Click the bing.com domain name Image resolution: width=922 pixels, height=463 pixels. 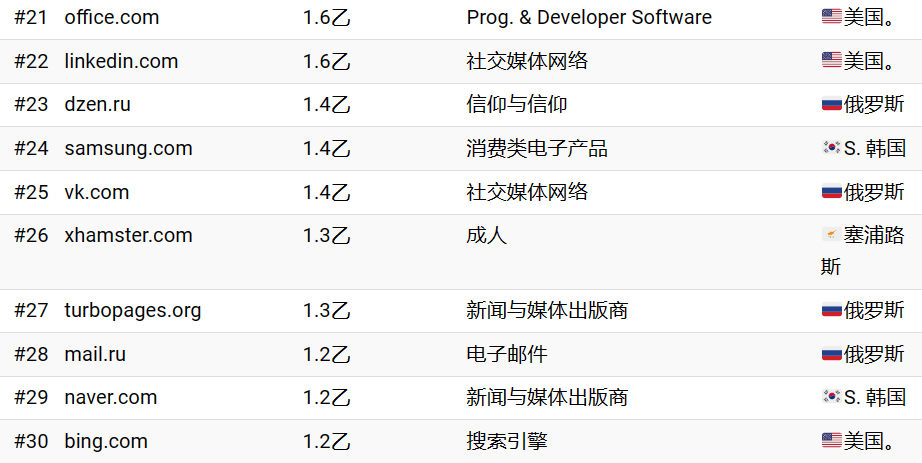tap(105, 441)
